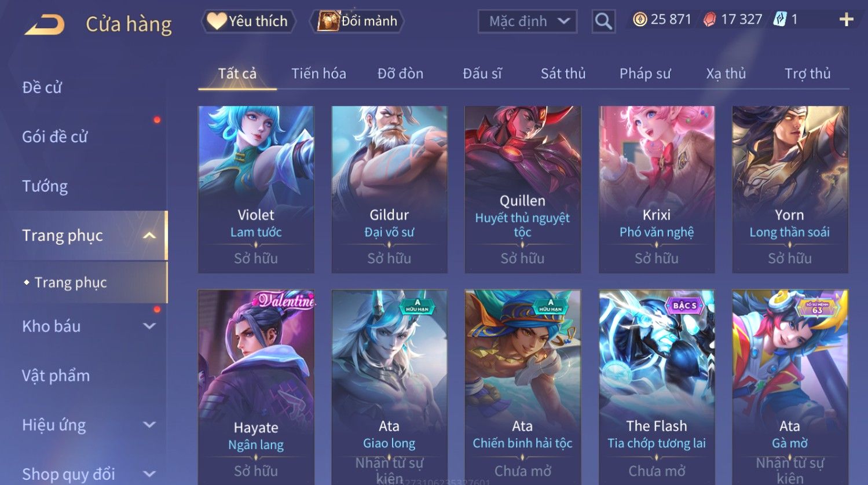This screenshot has height=485, width=868.
Task: Click the back arrow icon
Action: pyautogui.click(x=45, y=24)
